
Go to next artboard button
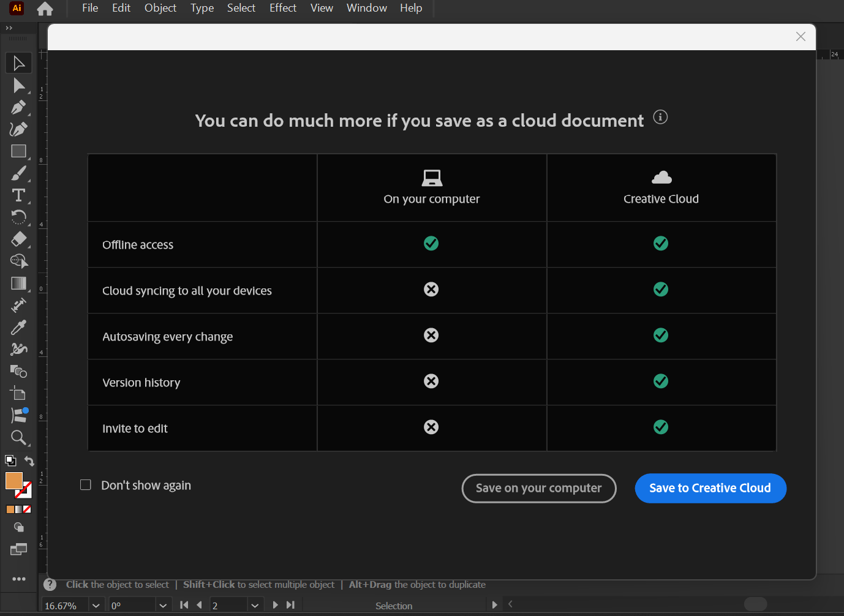[275, 605]
